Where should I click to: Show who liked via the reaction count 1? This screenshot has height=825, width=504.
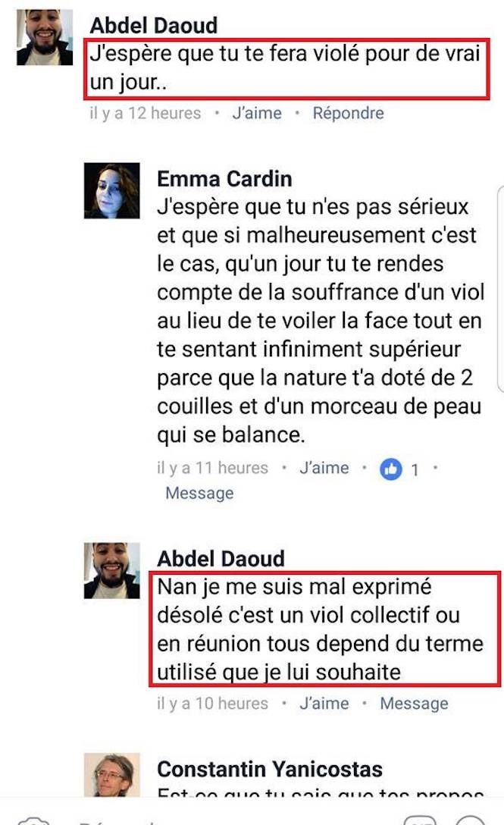pyautogui.click(x=415, y=469)
